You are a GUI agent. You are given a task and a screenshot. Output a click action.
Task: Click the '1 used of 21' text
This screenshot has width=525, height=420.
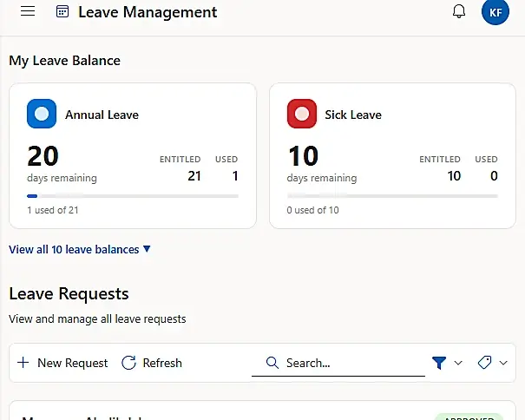[53, 210]
